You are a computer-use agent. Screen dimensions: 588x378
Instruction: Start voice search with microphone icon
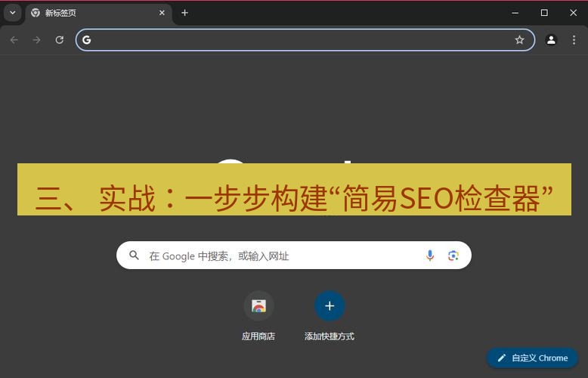(430, 256)
